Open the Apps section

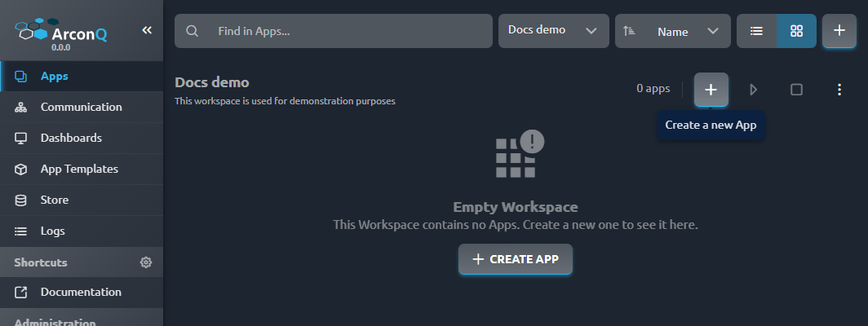coord(82,76)
